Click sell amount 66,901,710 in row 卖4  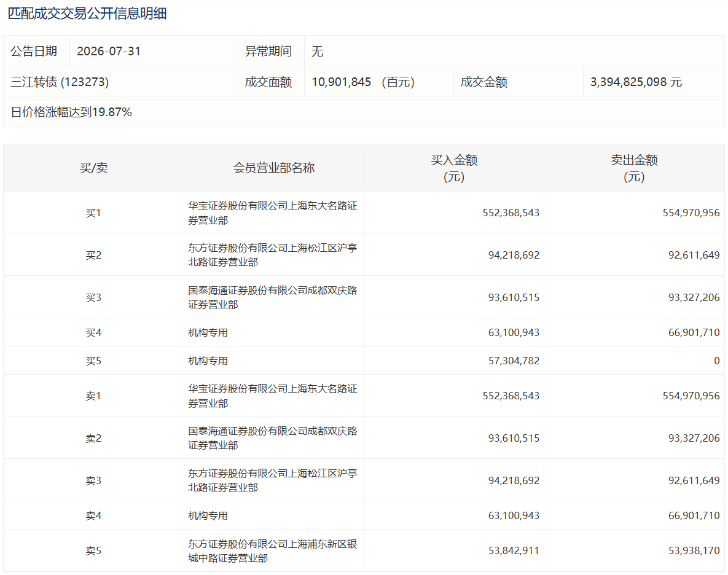click(694, 515)
